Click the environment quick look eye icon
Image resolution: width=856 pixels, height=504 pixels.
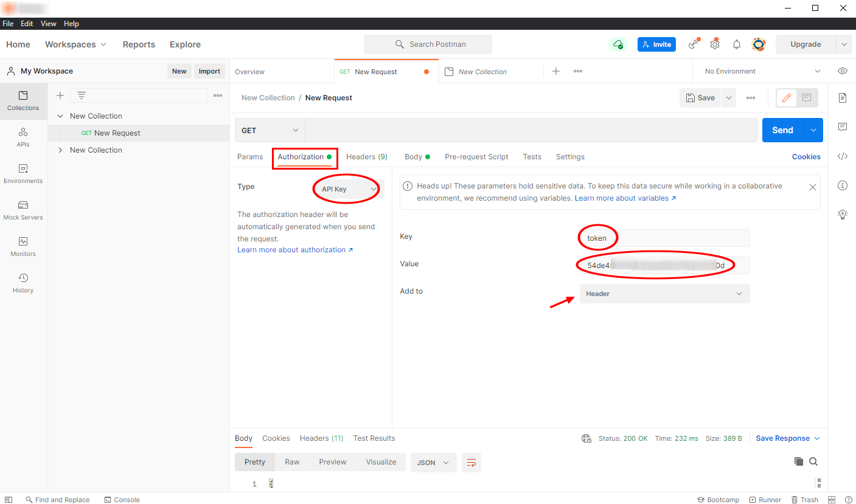click(x=843, y=71)
